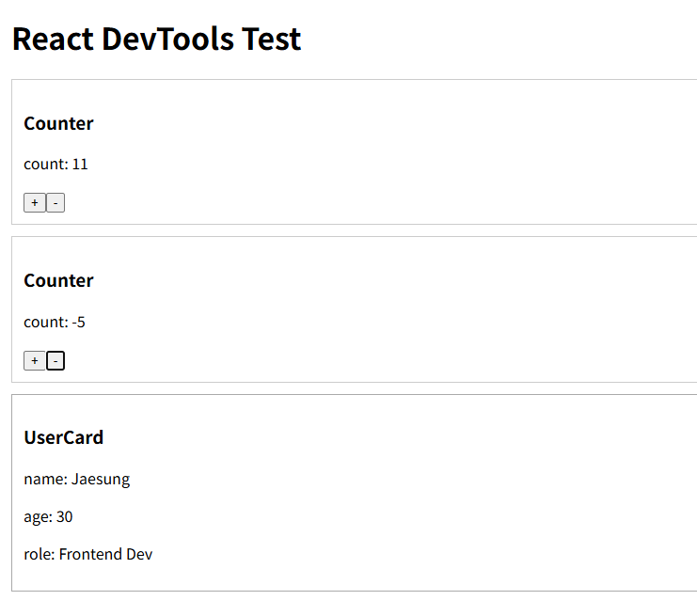Click the role value Frontend Dev

[105, 555]
